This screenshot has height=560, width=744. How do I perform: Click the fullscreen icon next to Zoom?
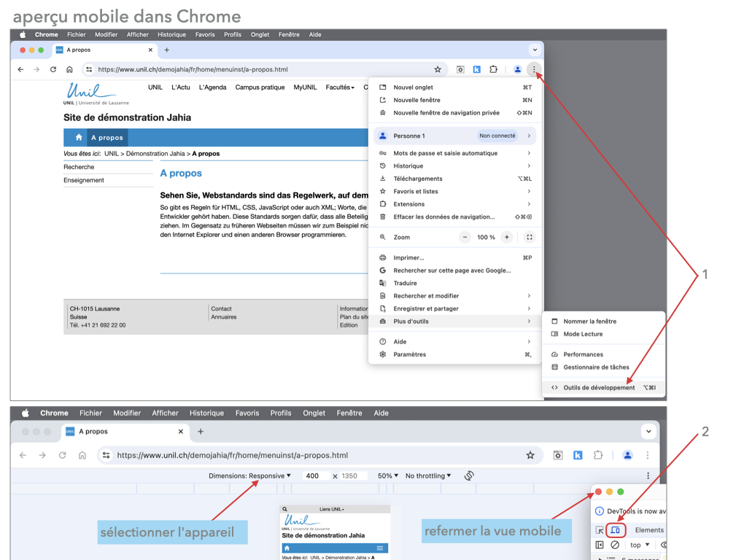529,237
